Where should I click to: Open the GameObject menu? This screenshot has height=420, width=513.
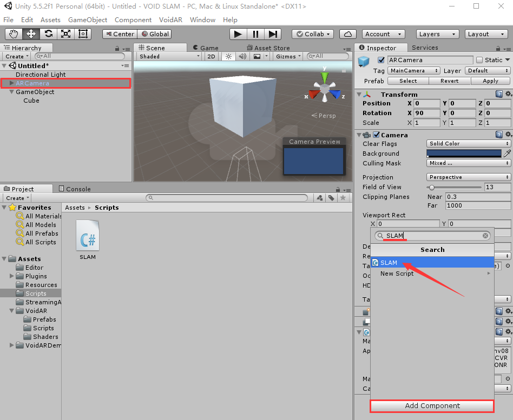[x=88, y=20]
